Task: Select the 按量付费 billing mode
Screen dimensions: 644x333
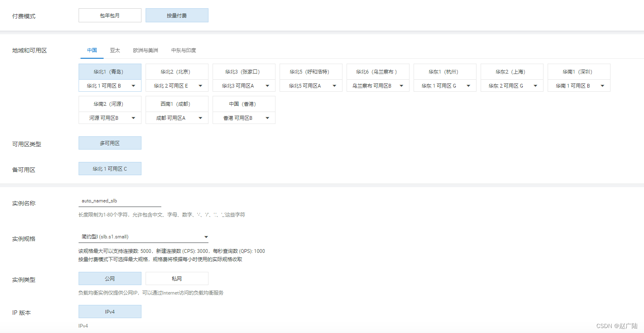Action: pos(177,15)
